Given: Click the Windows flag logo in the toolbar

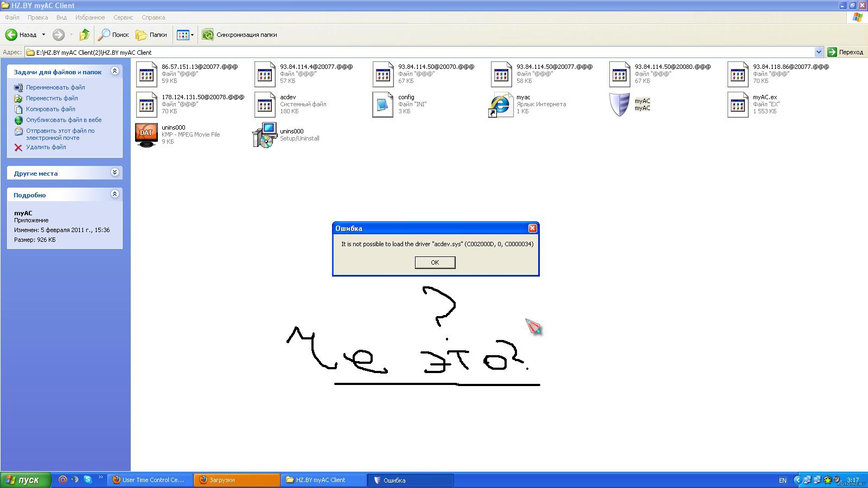Looking at the screenshot, I should coord(857,17).
